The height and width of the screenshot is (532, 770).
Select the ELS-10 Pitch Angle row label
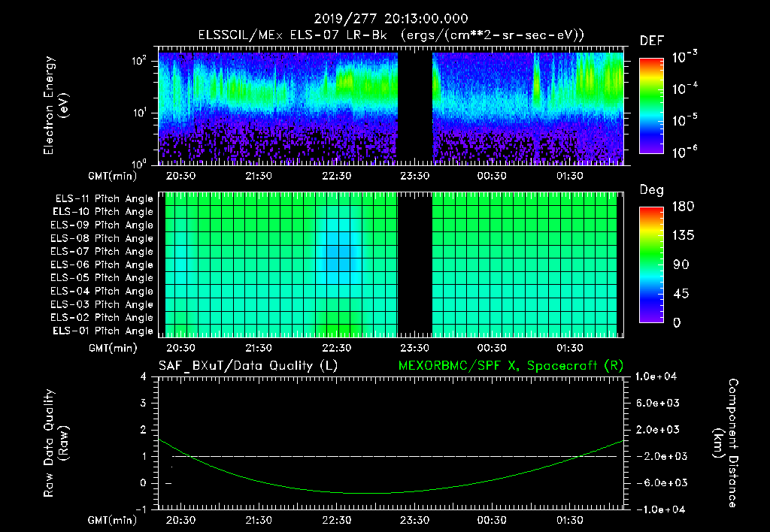tap(103, 212)
